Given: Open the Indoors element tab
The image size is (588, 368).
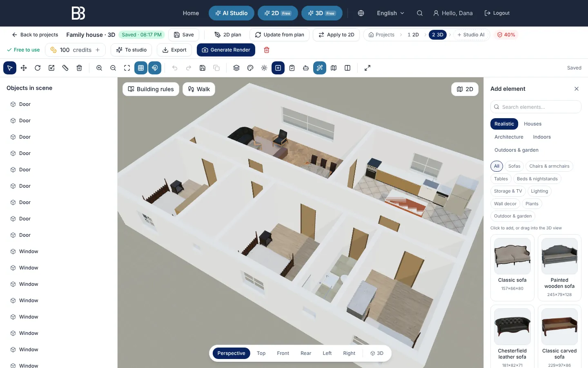Looking at the screenshot, I should pyautogui.click(x=542, y=137).
